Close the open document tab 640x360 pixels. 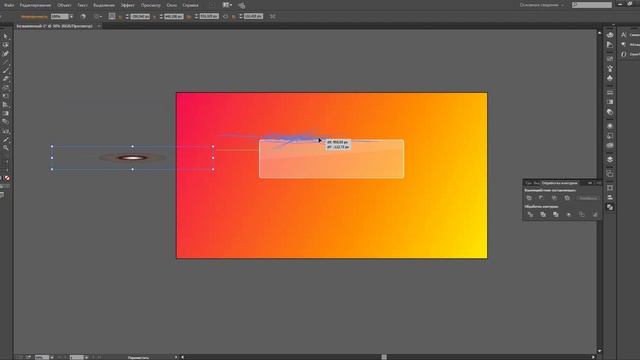pos(99,26)
